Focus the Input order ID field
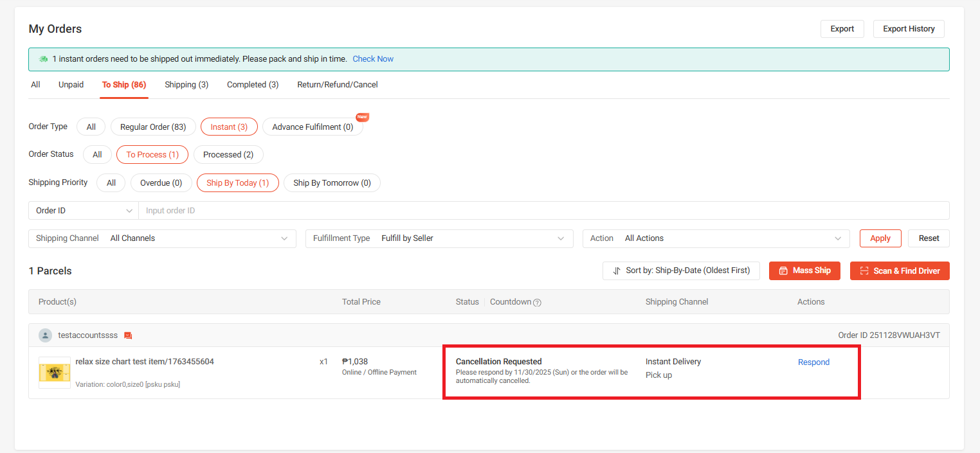The image size is (980, 453). click(x=544, y=211)
